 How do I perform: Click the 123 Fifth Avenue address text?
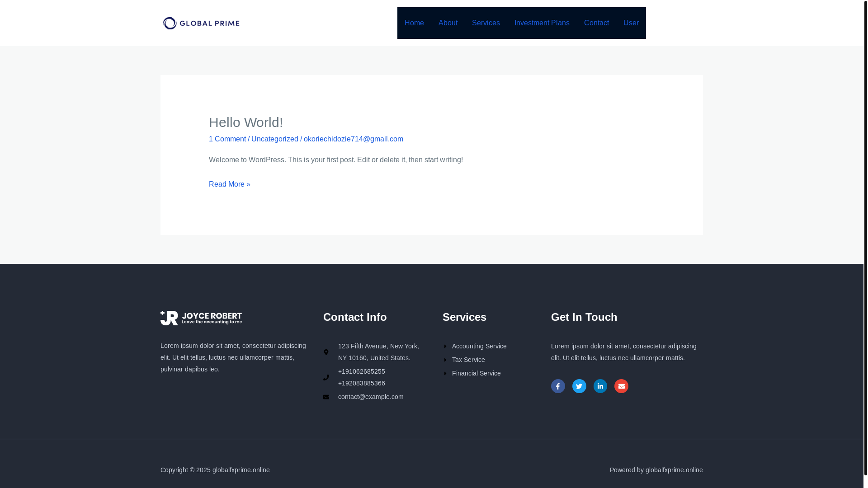tap(378, 352)
